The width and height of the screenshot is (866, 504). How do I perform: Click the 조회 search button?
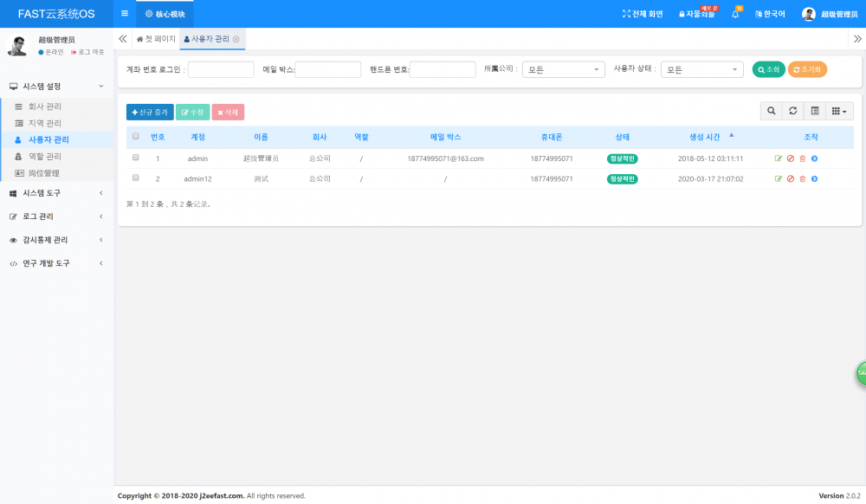click(766, 68)
